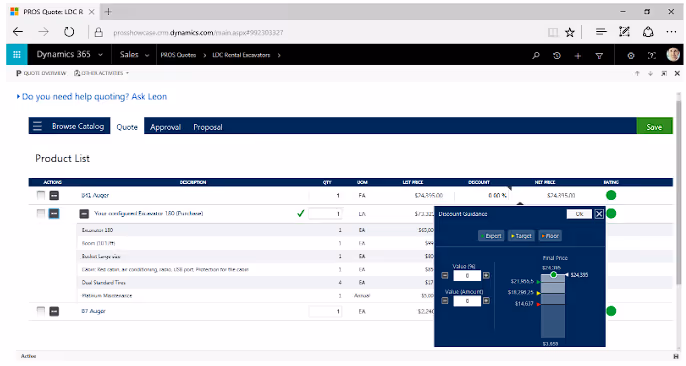Click action button for B41 Auger row
Viewport: 686px width, 366px height.
[54, 195]
